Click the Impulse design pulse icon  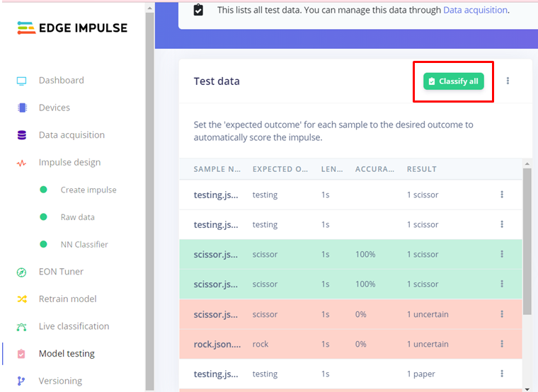[x=22, y=163]
